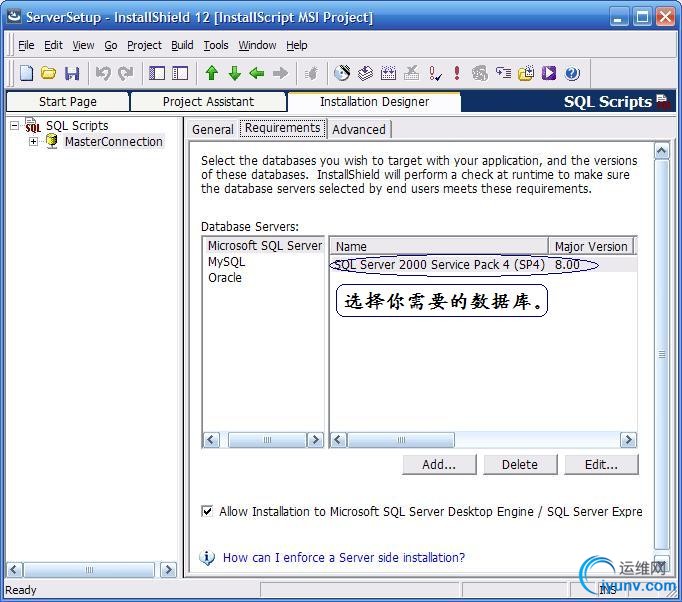Save the project with the floppy disk icon
The image size is (682, 602).
pyautogui.click(x=72, y=73)
